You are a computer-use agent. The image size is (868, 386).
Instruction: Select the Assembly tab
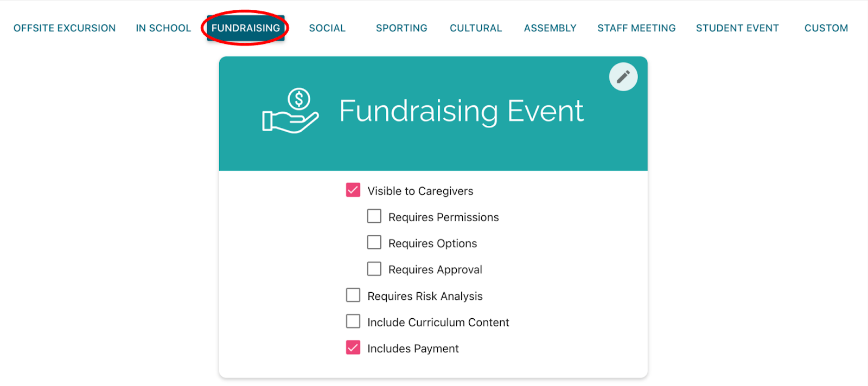click(x=550, y=28)
